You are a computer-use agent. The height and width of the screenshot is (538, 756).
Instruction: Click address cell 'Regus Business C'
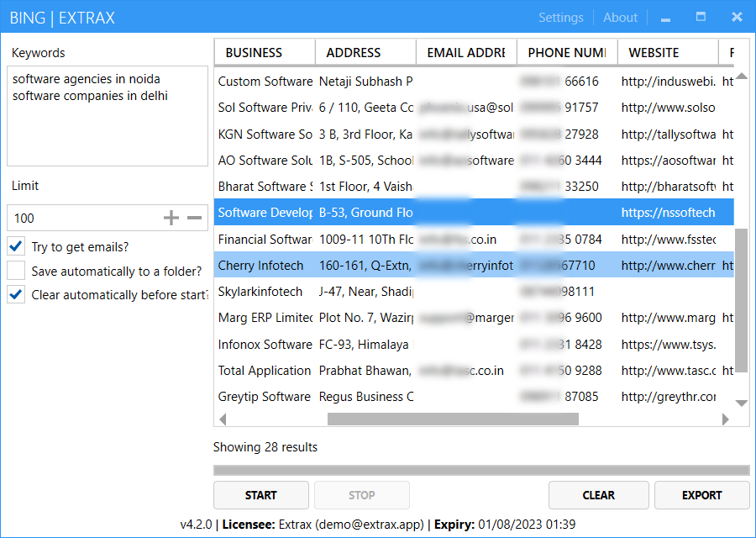tap(366, 396)
